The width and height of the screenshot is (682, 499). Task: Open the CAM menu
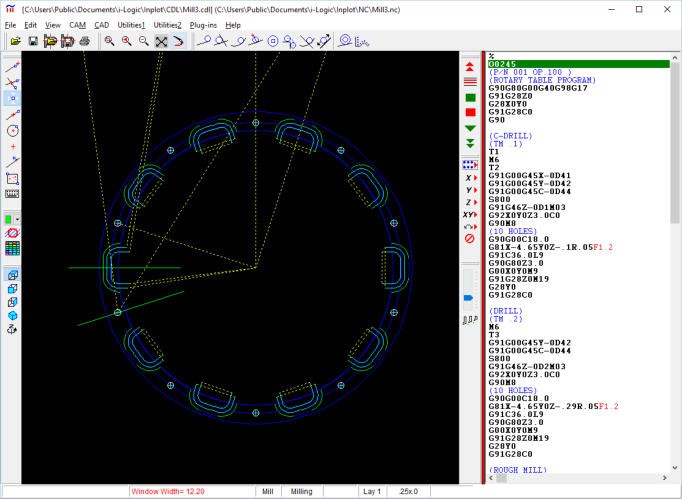point(77,24)
